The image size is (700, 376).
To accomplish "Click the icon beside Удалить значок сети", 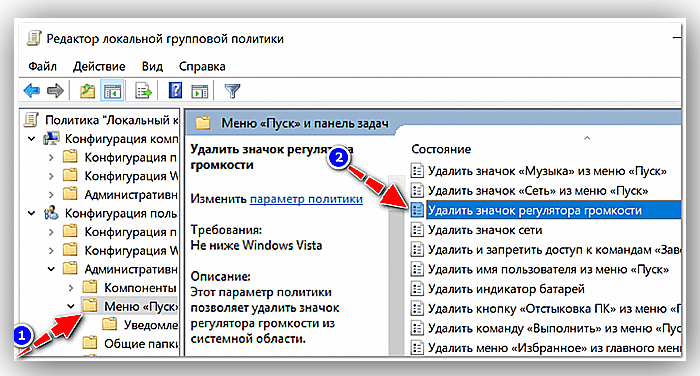I will [x=417, y=230].
